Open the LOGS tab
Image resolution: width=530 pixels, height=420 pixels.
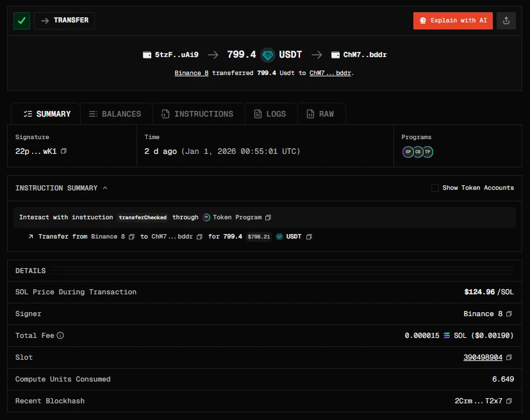(271, 113)
